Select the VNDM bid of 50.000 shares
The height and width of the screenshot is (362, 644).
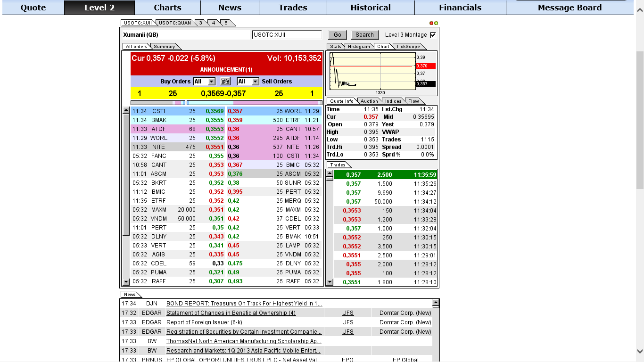pyautogui.click(x=178, y=219)
